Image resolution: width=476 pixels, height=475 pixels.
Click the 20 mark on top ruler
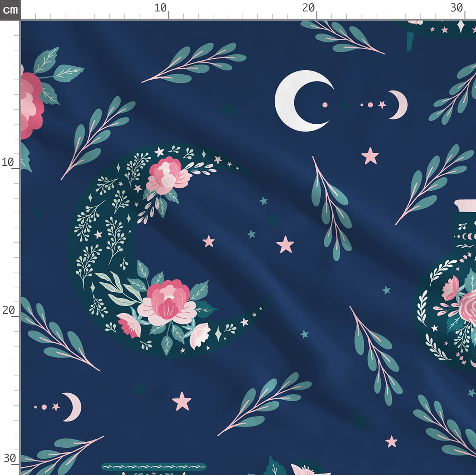pos(308,8)
